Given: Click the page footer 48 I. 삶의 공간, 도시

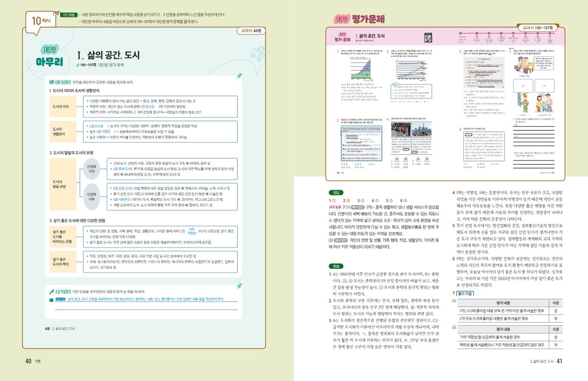Looking at the screenshot, I should coord(60,329).
